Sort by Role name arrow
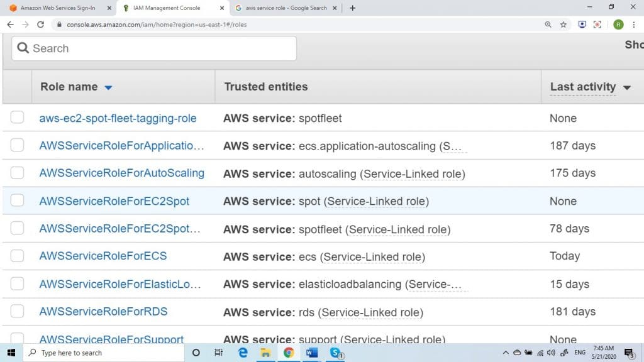 [108, 87]
